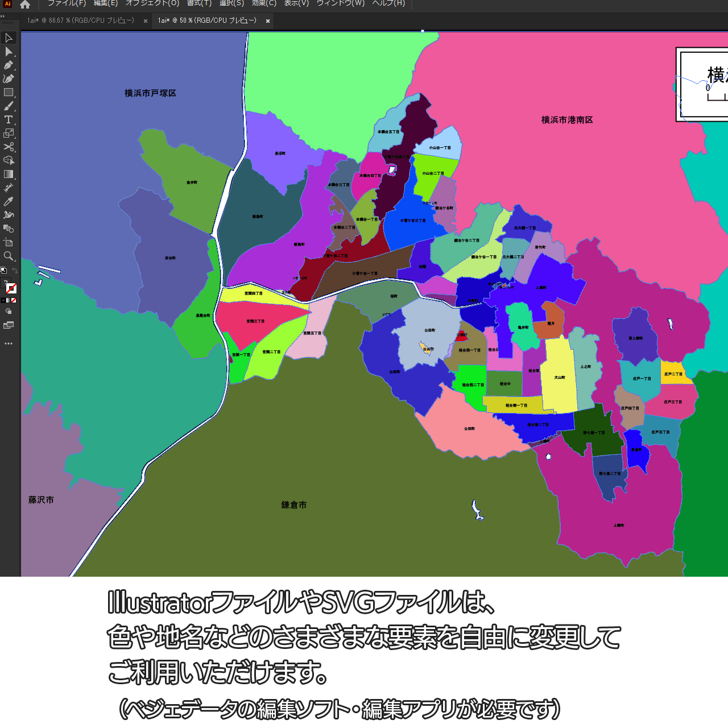
Task: Activate the Type tool
Action: [x=9, y=120]
